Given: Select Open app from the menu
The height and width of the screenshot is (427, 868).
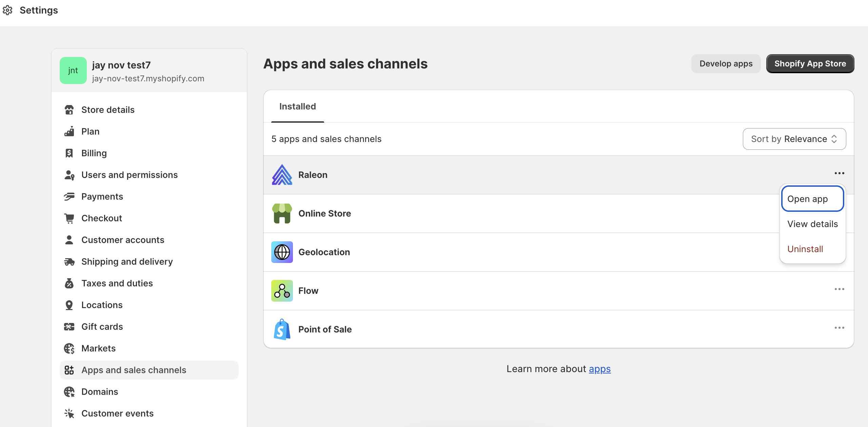Looking at the screenshot, I should point(812,199).
